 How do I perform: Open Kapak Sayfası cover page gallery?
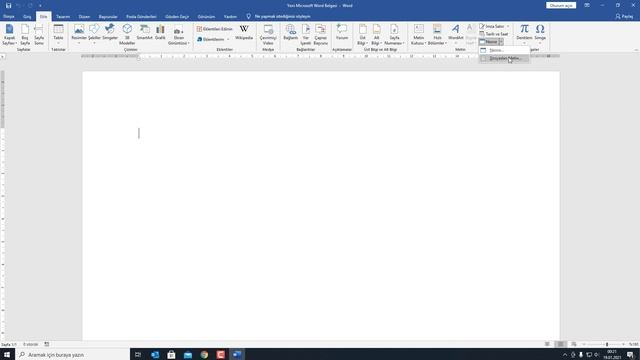tap(9, 35)
